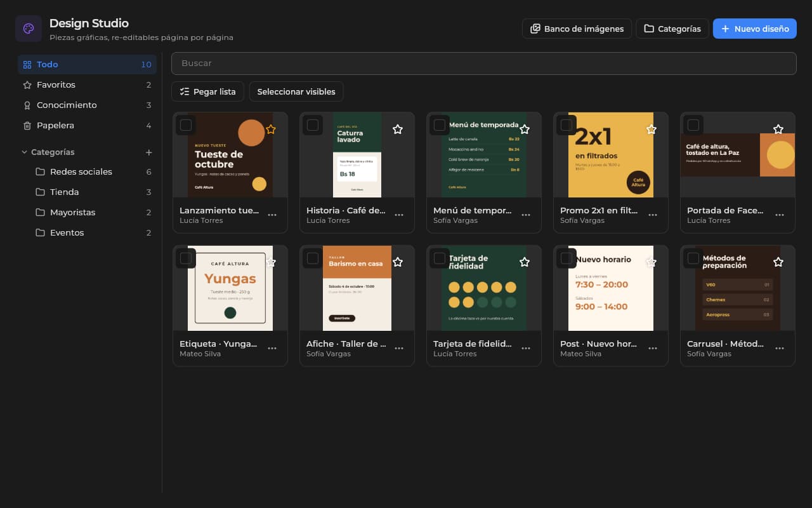Open the Categorías button in header
This screenshot has width=812, height=508.
pyautogui.click(x=672, y=29)
